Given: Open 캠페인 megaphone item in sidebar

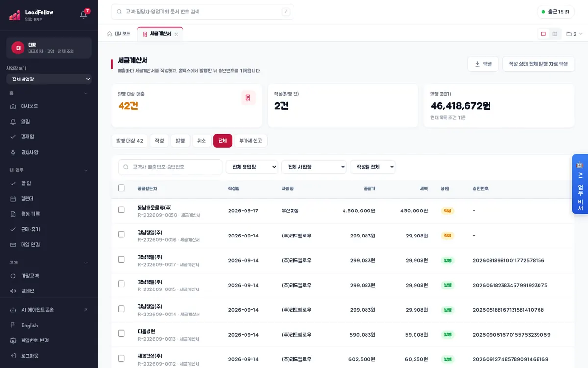Looking at the screenshot, I should coord(49,291).
